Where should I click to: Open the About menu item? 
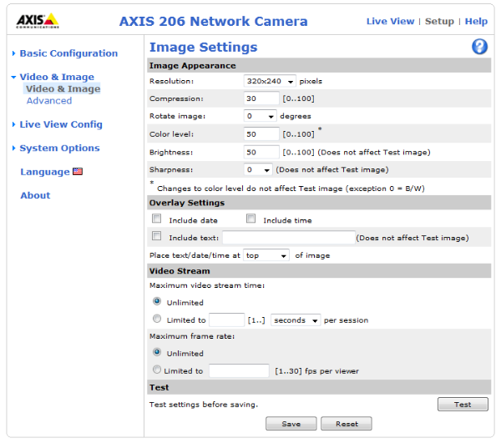click(35, 195)
